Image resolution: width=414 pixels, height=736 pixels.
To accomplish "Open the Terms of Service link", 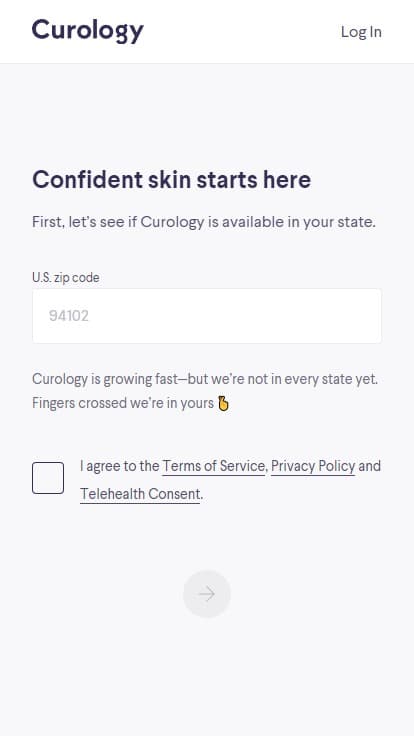I will pyautogui.click(x=214, y=466).
